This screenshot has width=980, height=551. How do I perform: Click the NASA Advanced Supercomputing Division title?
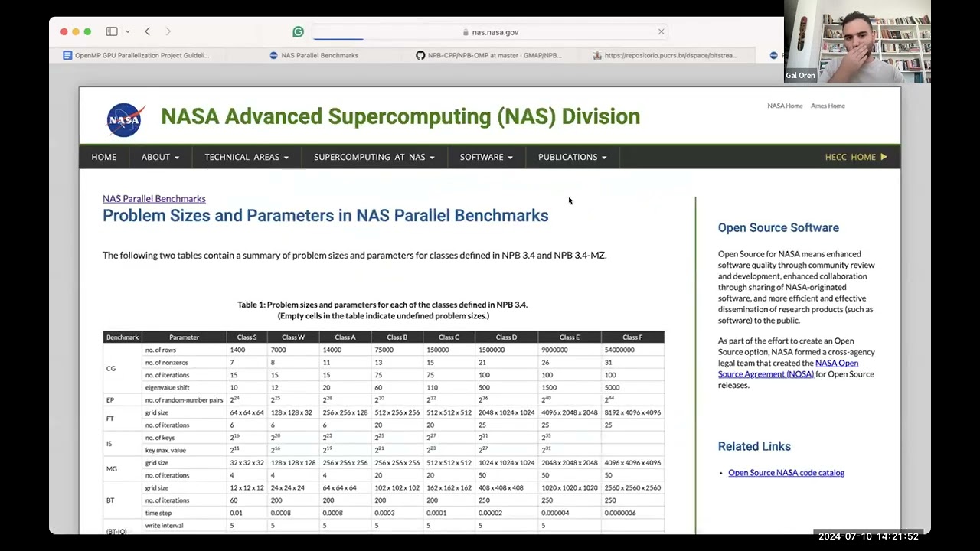pos(400,116)
